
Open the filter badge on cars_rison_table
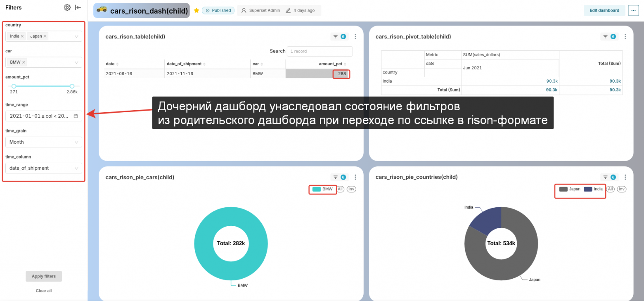click(x=339, y=36)
